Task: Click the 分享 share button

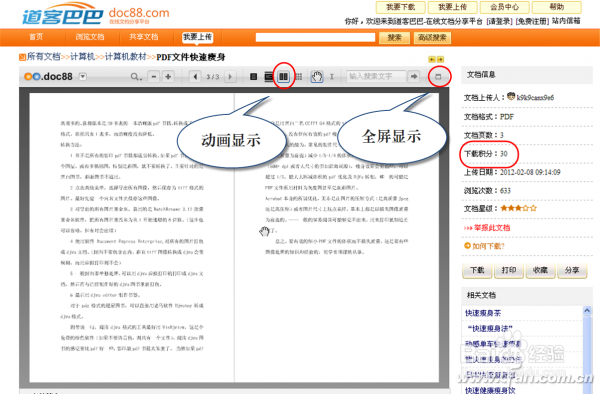Action: 572,270
